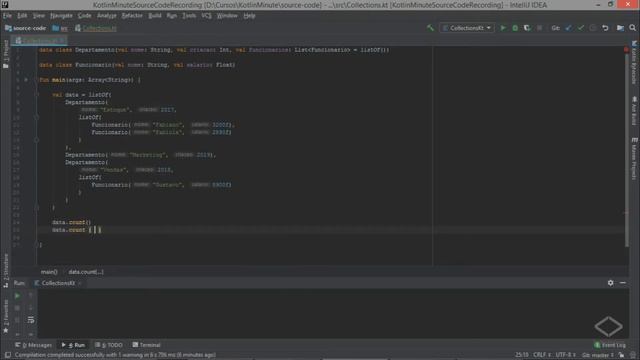
Task: Open the Run panel settings gear
Action: pyautogui.click(x=611, y=283)
